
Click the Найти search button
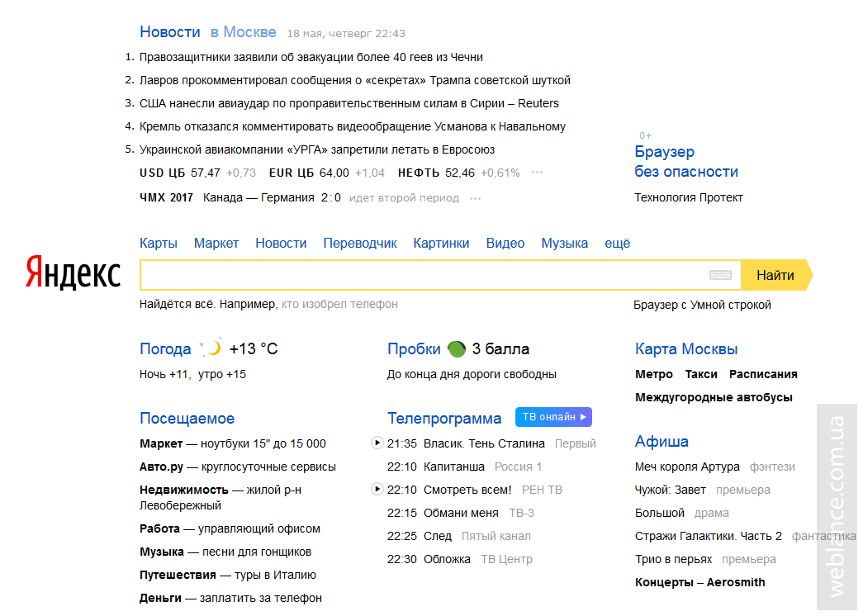click(775, 275)
